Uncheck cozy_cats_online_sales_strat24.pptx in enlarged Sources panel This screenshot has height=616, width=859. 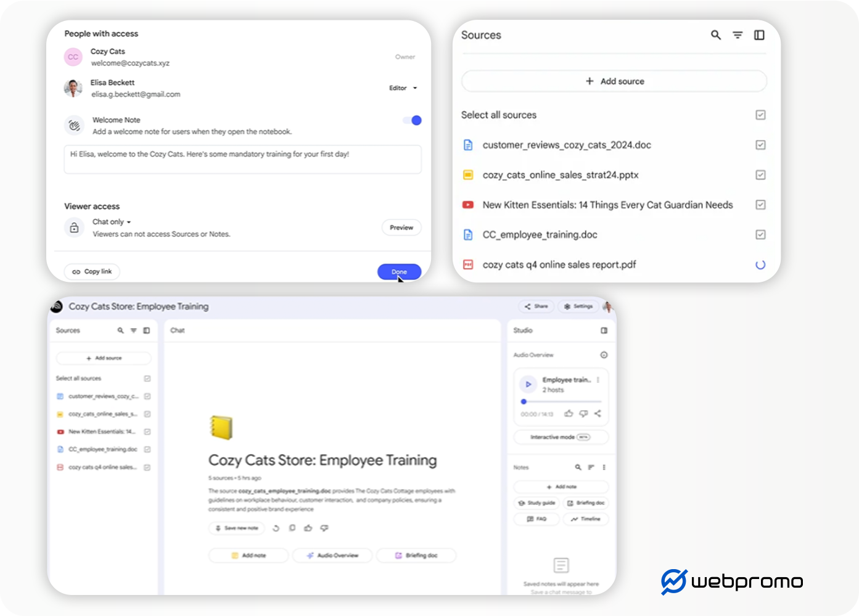click(760, 175)
